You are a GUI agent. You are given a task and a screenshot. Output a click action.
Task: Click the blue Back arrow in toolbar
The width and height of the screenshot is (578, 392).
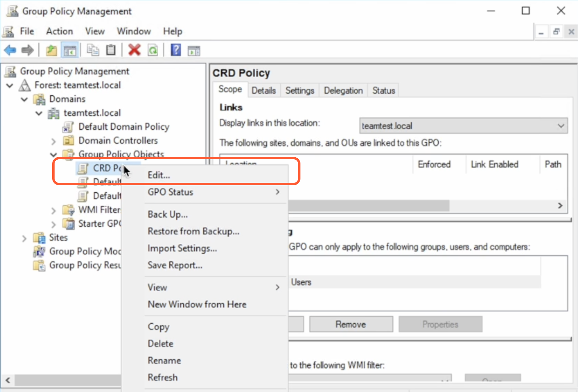click(x=10, y=51)
